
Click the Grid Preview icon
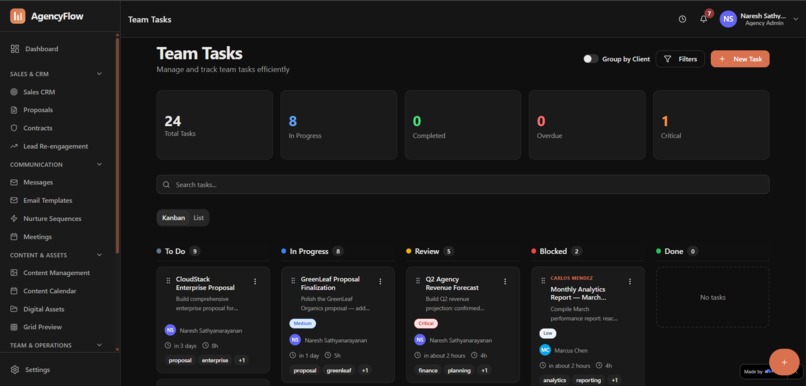14,327
